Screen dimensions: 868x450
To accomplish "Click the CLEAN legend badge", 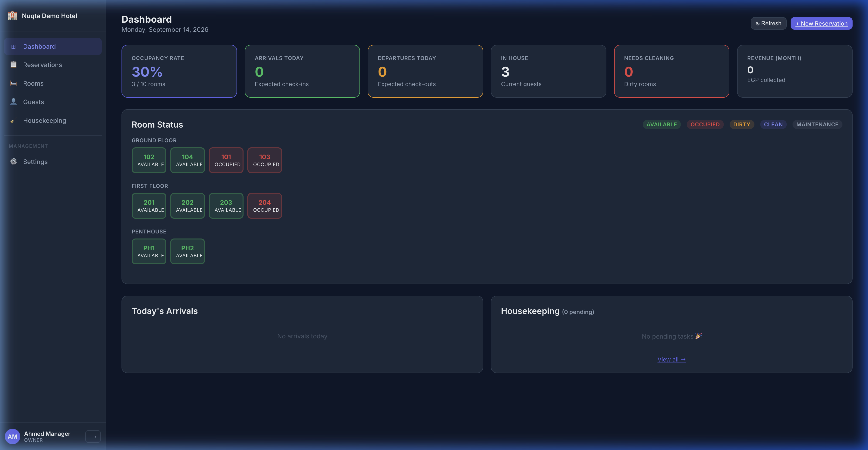I will pyautogui.click(x=773, y=124).
